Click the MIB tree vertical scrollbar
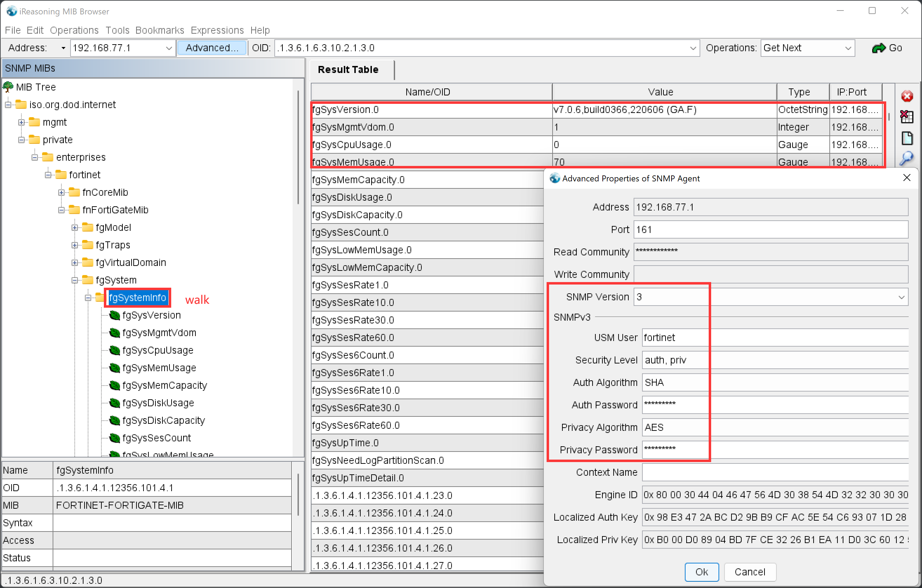Viewport: 922px width, 588px height. (x=298, y=147)
